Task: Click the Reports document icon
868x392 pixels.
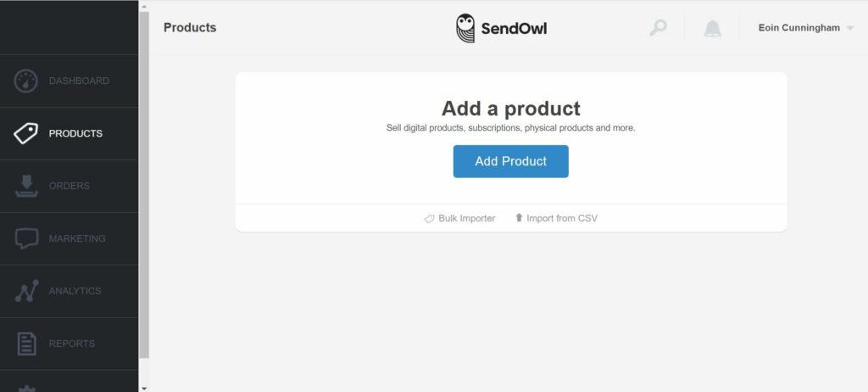Action: pyautogui.click(x=26, y=343)
